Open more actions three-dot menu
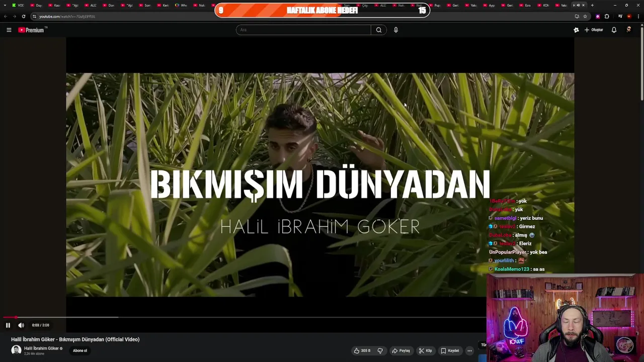The width and height of the screenshot is (644, 362). 469,350
